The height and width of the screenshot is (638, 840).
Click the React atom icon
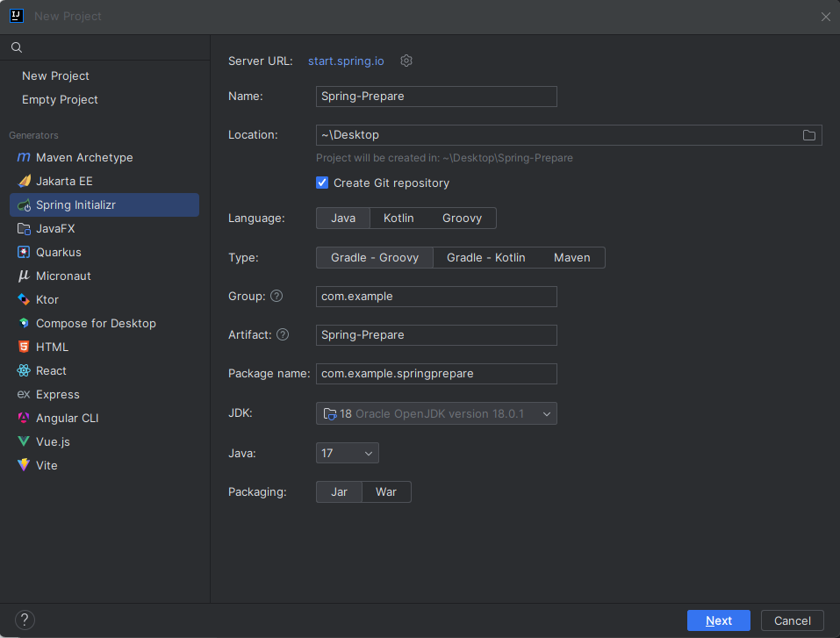(24, 370)
